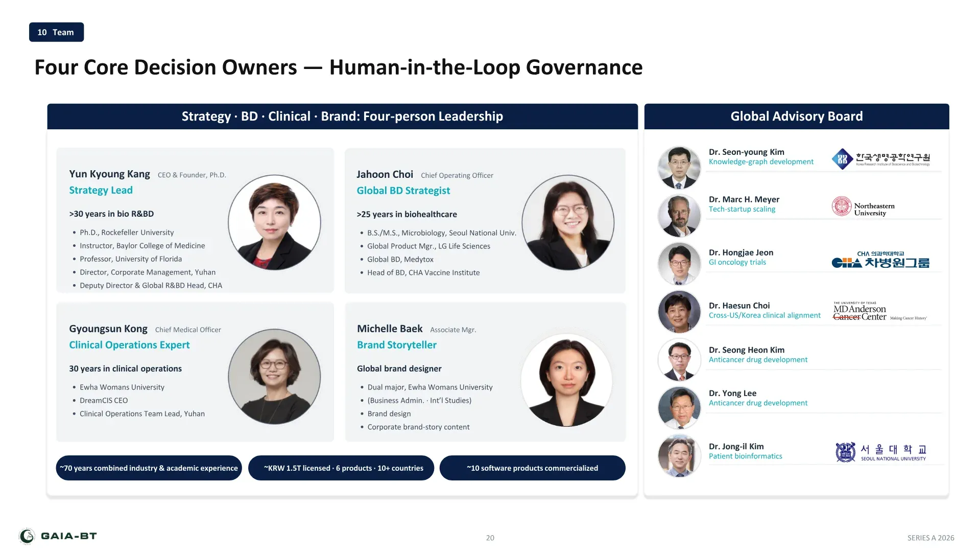
Task: Click 'Corporate brand-story content' bullet
Action: click(x=418, y=427)
